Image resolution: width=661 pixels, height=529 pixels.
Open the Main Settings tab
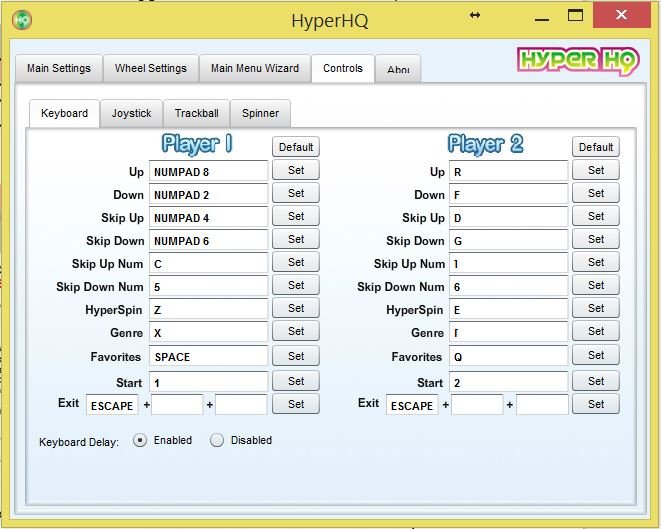pos(59,68)
